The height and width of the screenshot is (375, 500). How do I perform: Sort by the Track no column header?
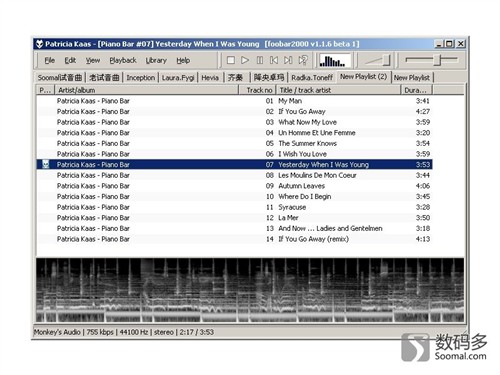pyautogui.click(x=258, y=90)
